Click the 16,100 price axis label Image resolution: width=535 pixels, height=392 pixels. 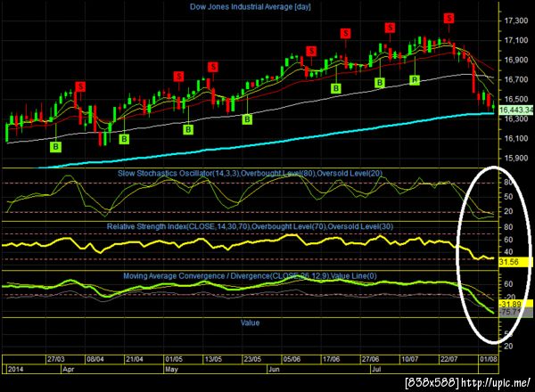[x=516, y=138]
